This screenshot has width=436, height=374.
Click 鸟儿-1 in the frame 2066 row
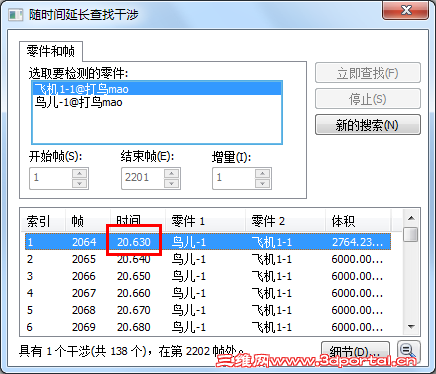189,276
